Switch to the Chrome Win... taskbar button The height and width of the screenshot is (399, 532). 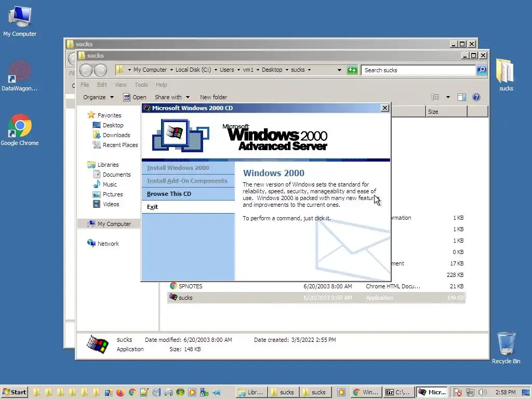tap(366, 392)
